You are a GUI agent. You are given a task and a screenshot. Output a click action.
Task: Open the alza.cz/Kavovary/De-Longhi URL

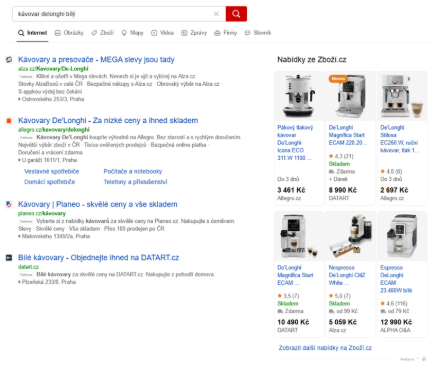click(53, 69)
